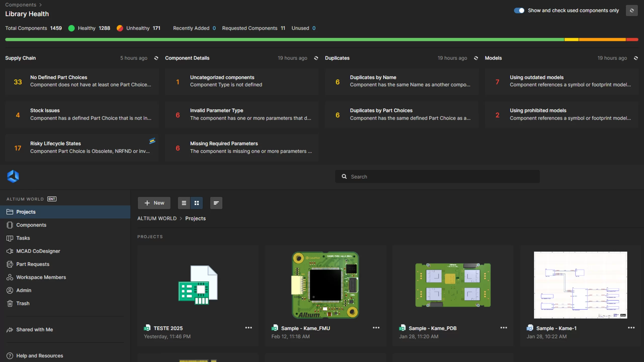The width and height of the screenshot is (644, 362).
Task: Select Workspace Members in the sidebar
Action: (65, 277)
